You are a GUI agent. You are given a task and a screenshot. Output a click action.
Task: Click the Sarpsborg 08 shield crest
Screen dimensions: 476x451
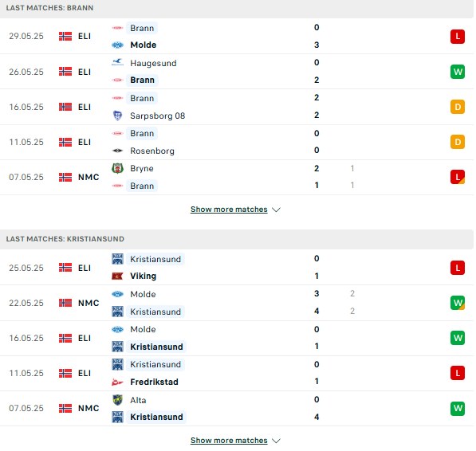[x=117, y=116]
